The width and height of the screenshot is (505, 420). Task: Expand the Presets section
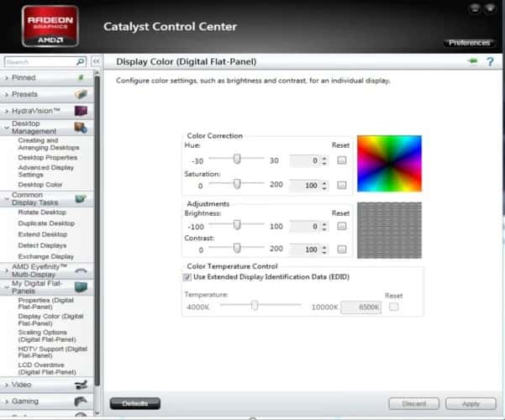(7, 94)
